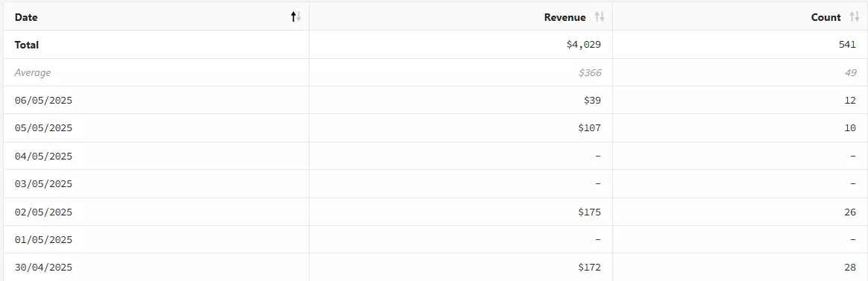Click the count value 26
Viewport: 868px width, 281px height.
pyautogui.click(x=851, y=212)
